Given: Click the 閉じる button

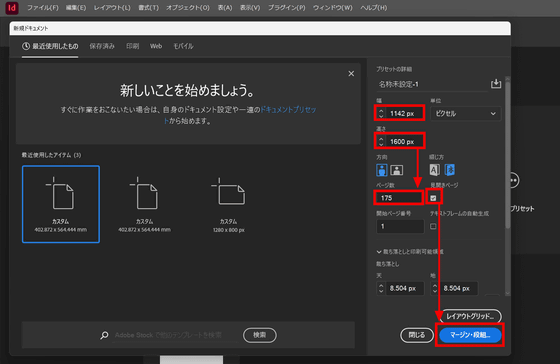Looking at the screenshot, I should (417, 335).
